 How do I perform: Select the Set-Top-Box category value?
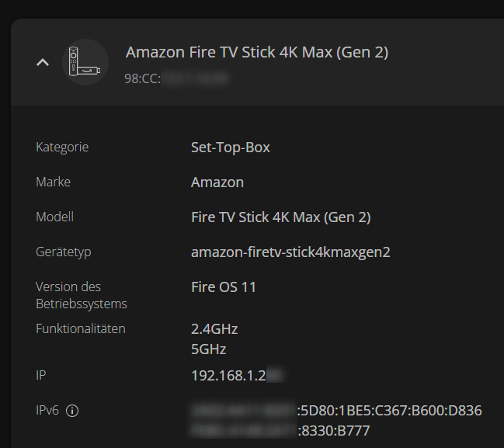click(231, 147)
